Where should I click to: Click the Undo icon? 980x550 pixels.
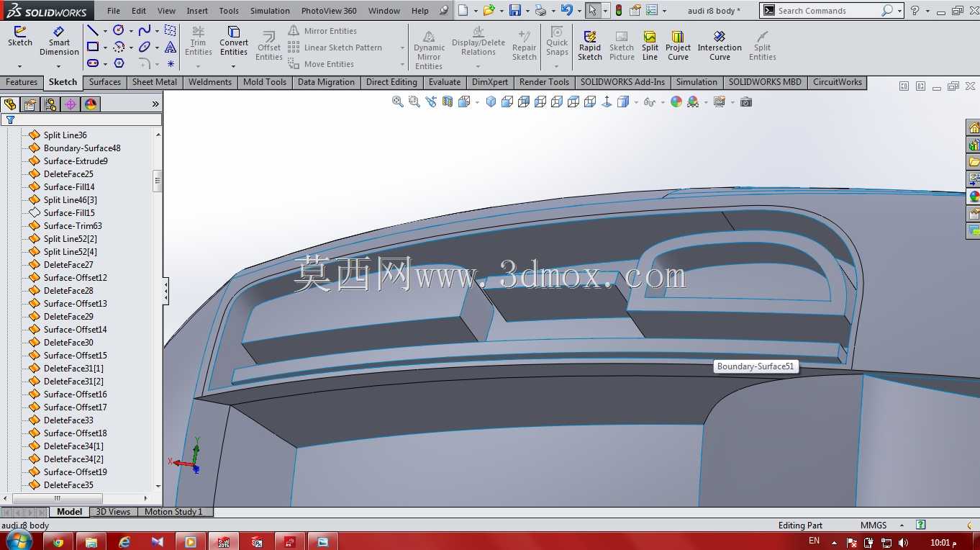(566, 11)
